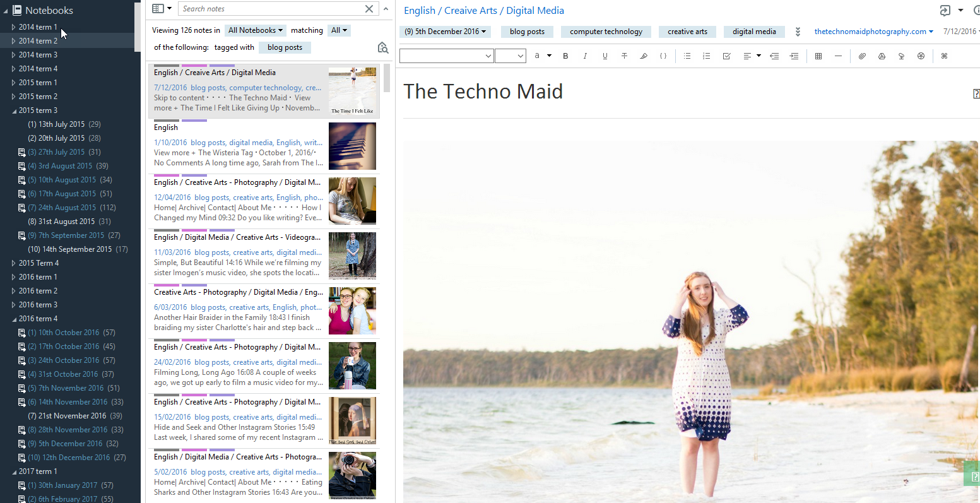Click the digital media note tag
Viewport: 980px width, 503px height.
coord(754,32)
